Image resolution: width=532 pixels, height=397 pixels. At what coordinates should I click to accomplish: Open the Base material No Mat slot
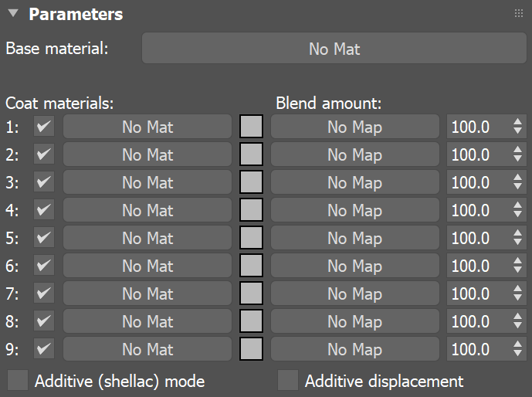[334, 48]
